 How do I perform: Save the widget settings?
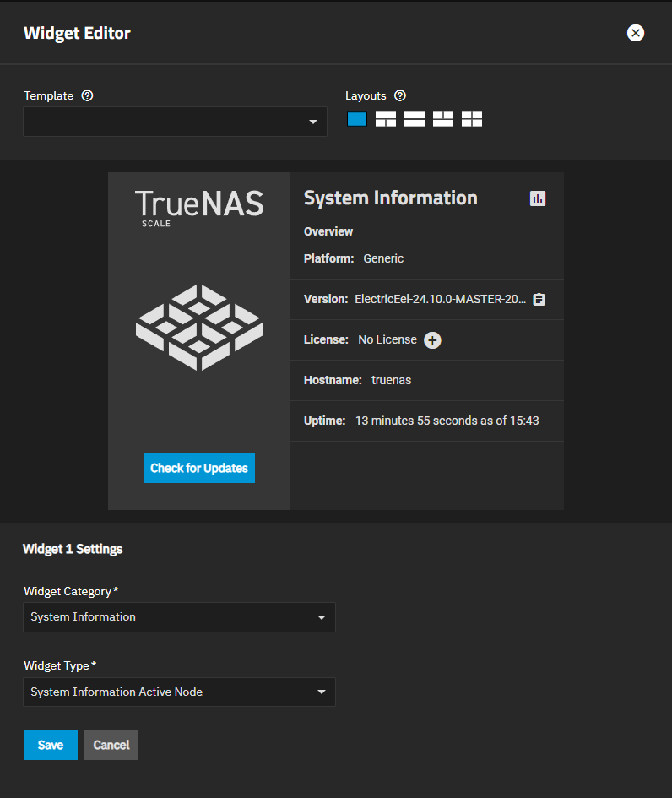coord(51,745)
